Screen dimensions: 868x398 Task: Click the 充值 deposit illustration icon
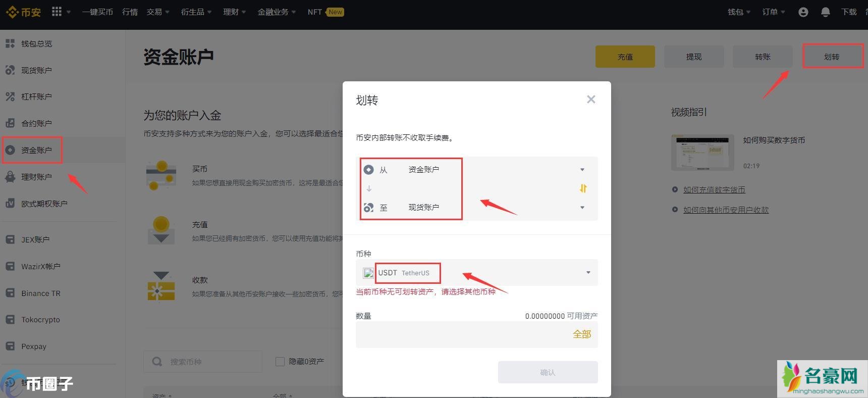point(161,230)
